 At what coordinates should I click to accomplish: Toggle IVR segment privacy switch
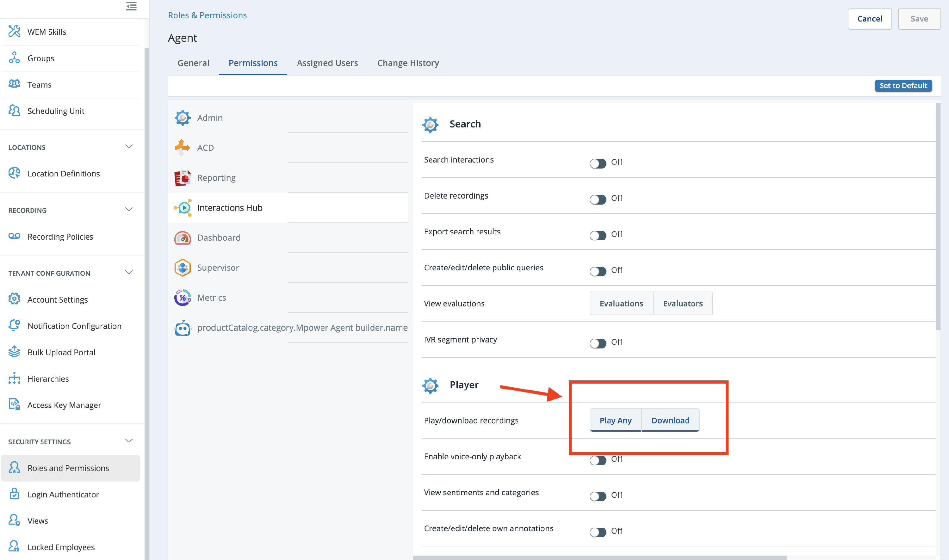pyautogui.click(x=598, y=343)
